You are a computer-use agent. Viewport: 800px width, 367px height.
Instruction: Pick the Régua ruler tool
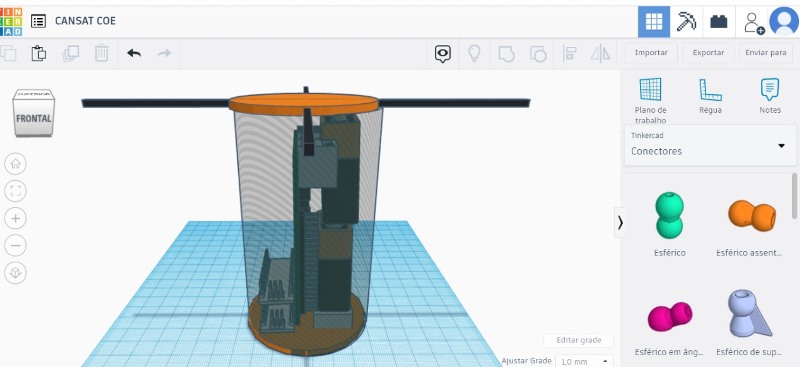coord(710,96)
